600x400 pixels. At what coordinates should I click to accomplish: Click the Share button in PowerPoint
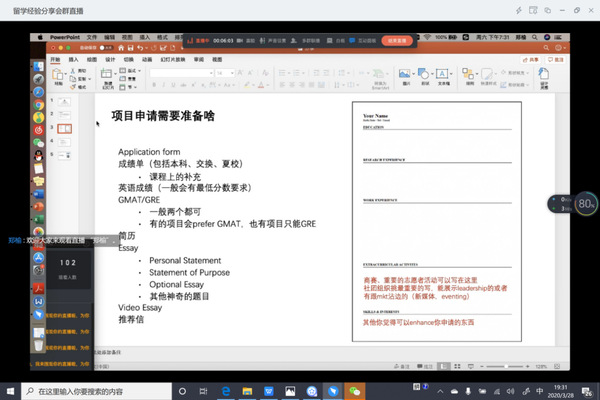531,60
